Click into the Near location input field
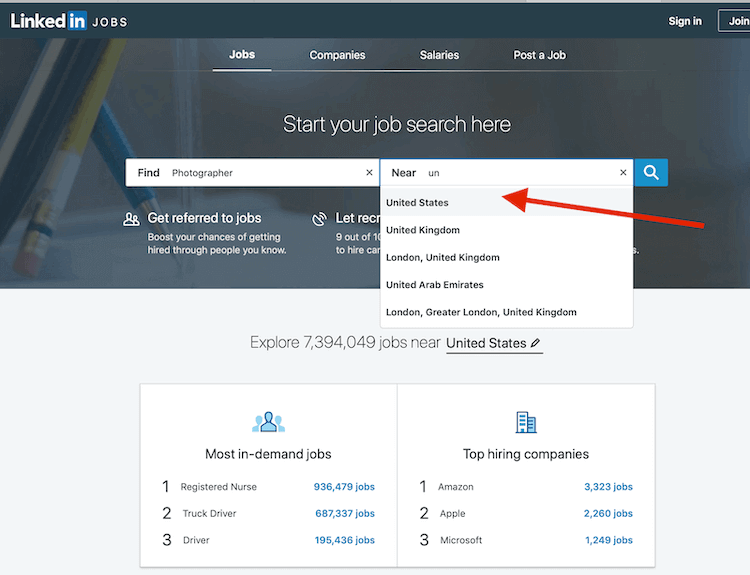Image resolution: width=750 pixels, height=575 pixels. tap(520, 173)
